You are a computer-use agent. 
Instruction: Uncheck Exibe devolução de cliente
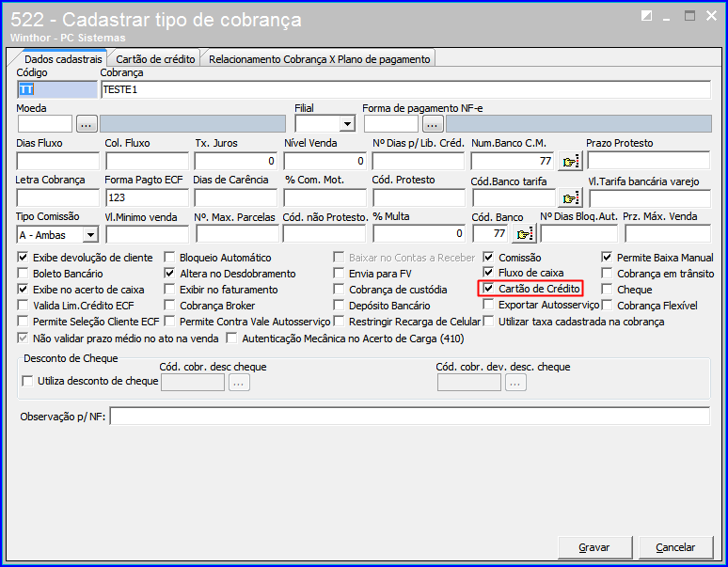[x=23, y=257]
